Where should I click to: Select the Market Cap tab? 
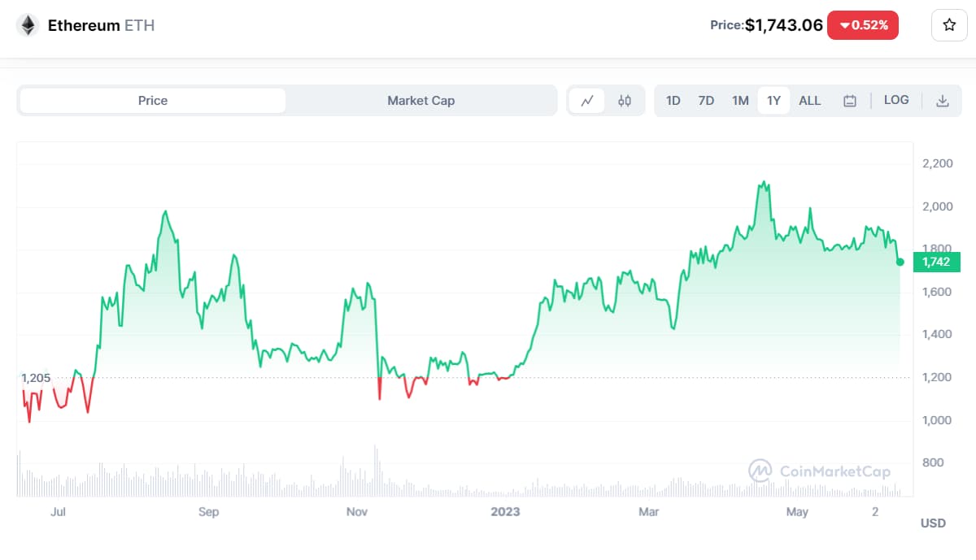420,101
